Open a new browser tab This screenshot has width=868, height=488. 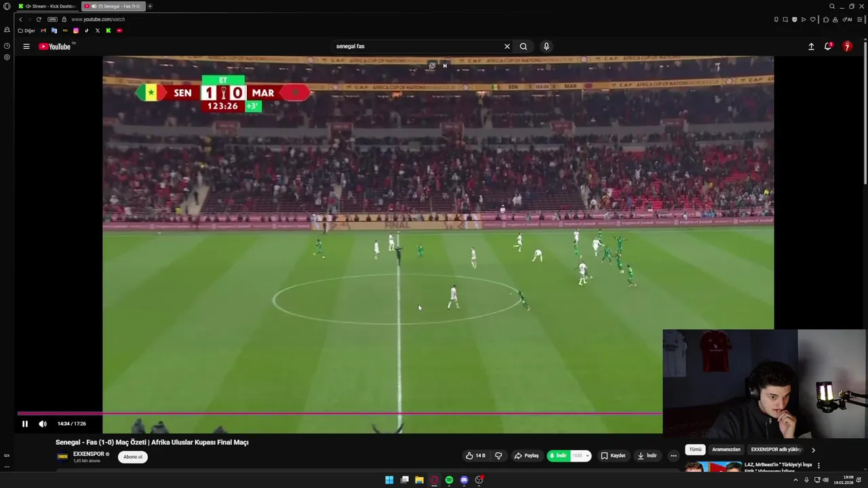150,6
